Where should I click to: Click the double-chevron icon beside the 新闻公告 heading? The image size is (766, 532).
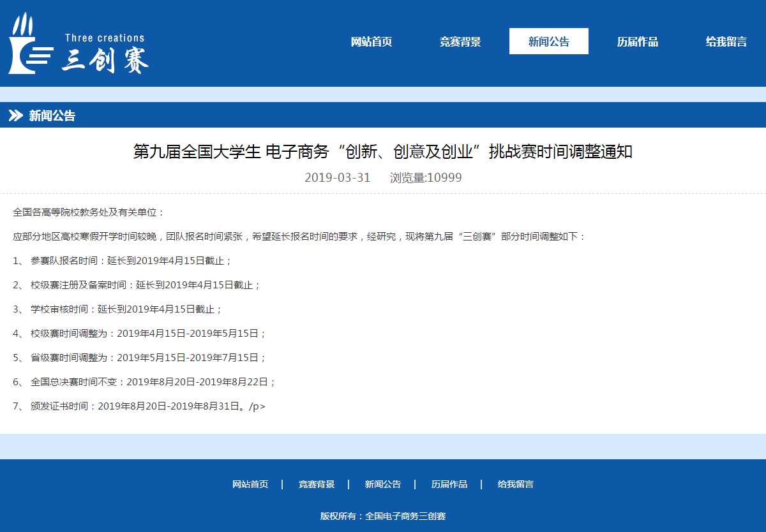[15, 115]
